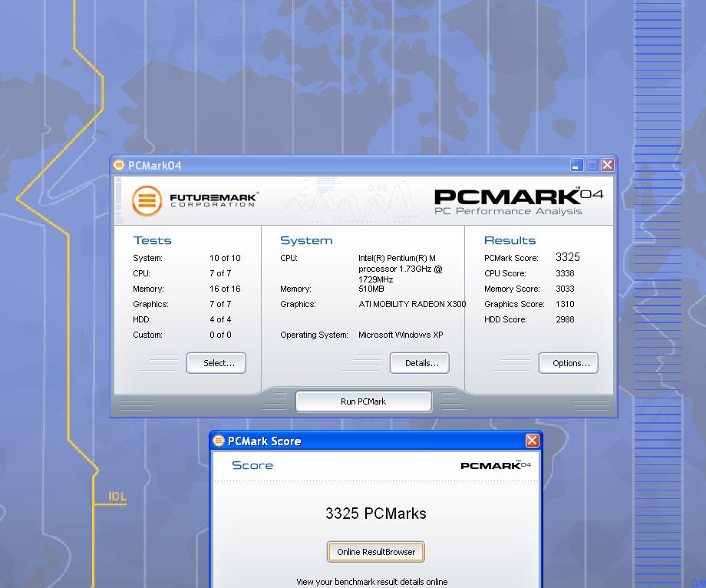Screen dimensions: 706x588
Task: Minimize the PCMark04 window
Action: 577,165
